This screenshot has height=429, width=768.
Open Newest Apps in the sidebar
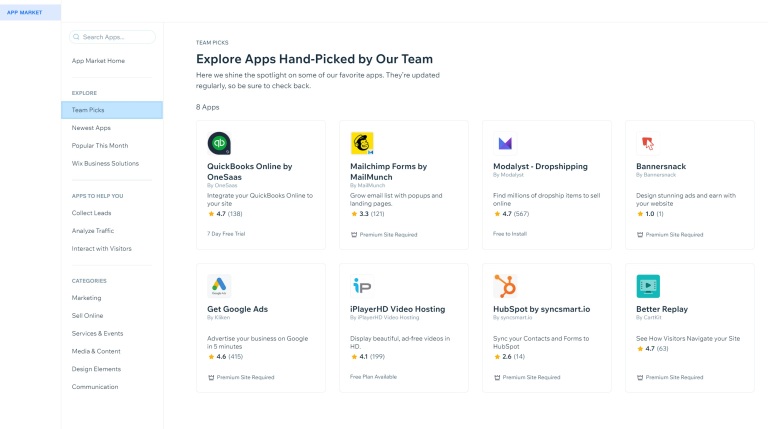pos(91,128)
